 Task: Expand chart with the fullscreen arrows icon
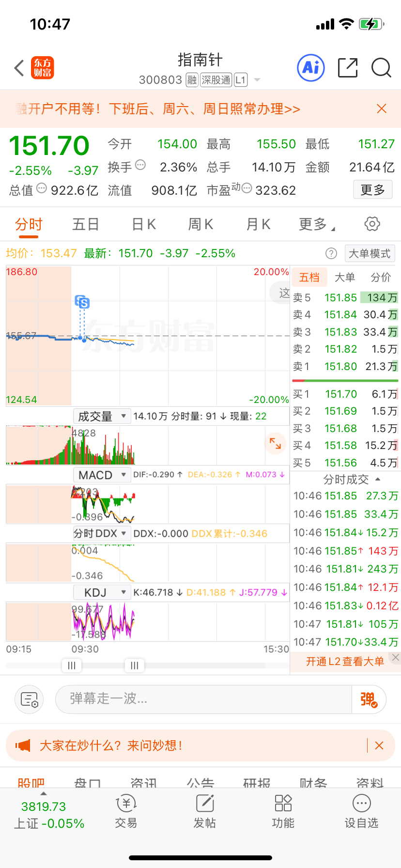coord(275,443)
